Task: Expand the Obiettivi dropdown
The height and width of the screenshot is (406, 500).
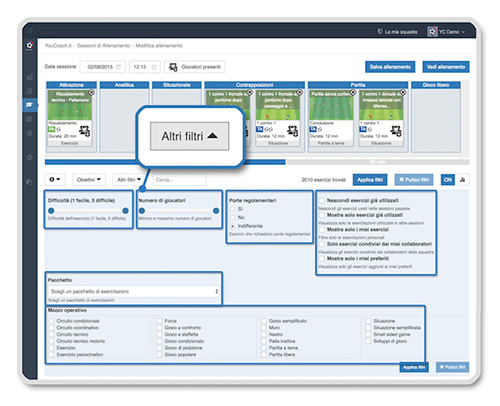Action: tap(89, 180)
